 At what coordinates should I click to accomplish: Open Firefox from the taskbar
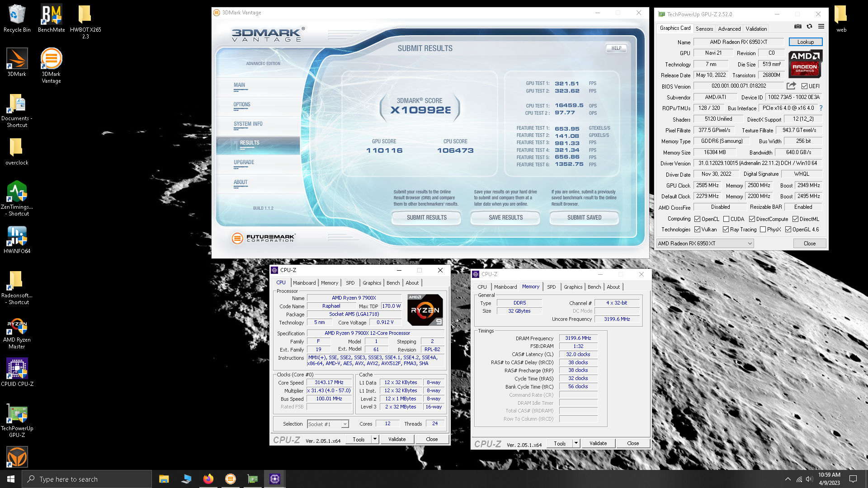point(208,479)
